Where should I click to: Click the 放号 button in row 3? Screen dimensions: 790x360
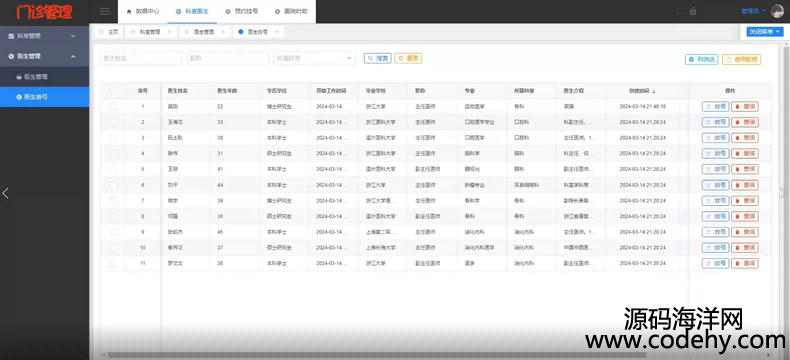pyautogui.click(x=715, y=137)
